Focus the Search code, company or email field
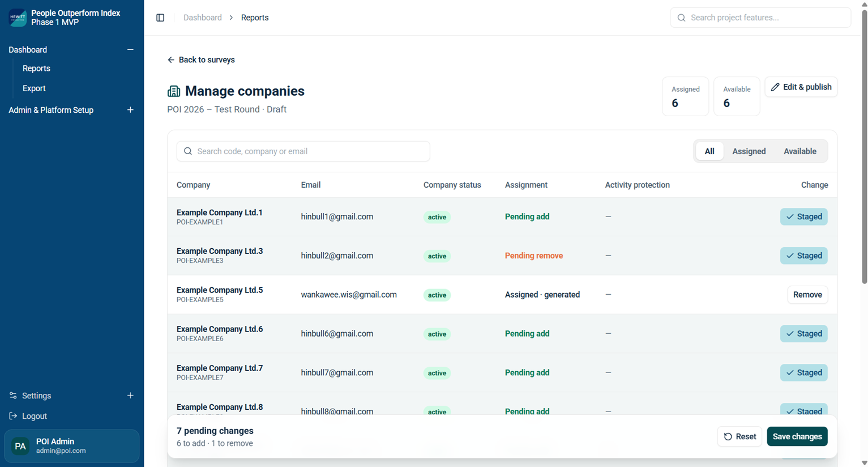 303,151
